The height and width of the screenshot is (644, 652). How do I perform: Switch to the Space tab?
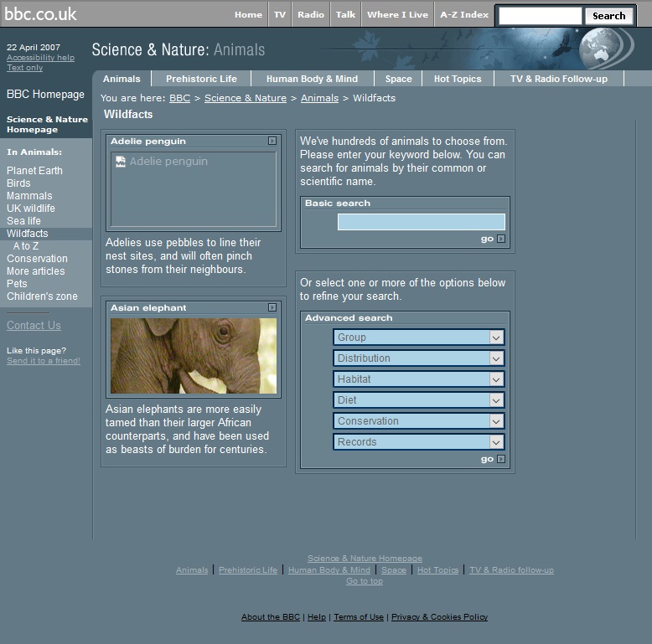[398, 79]
